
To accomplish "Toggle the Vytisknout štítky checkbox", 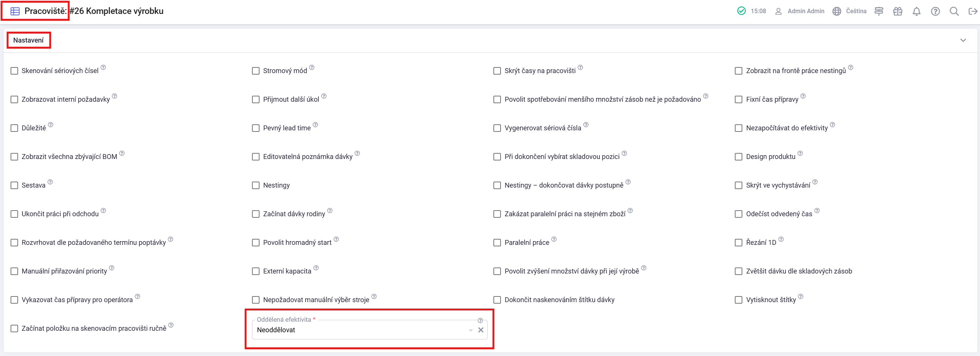I will click(739, 300).
